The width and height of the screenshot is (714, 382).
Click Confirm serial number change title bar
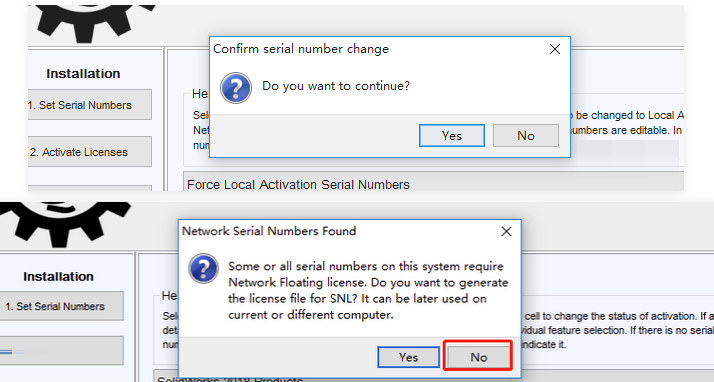click(378, 49)
